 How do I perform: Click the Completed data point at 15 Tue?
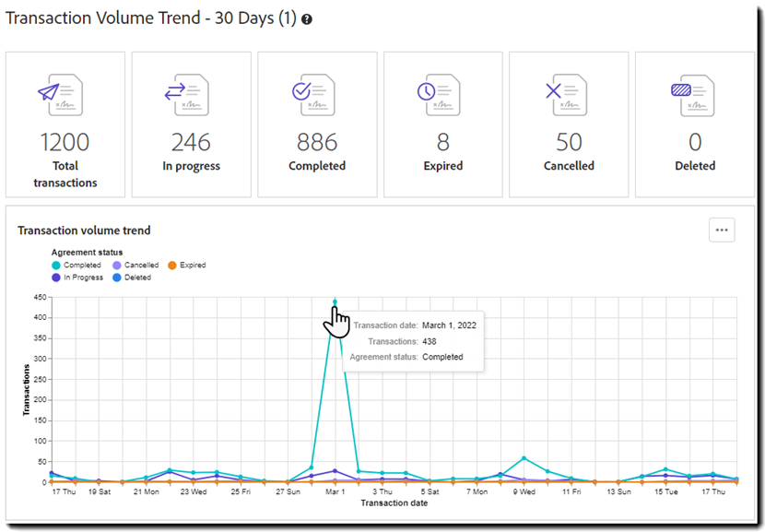[665, 469]
